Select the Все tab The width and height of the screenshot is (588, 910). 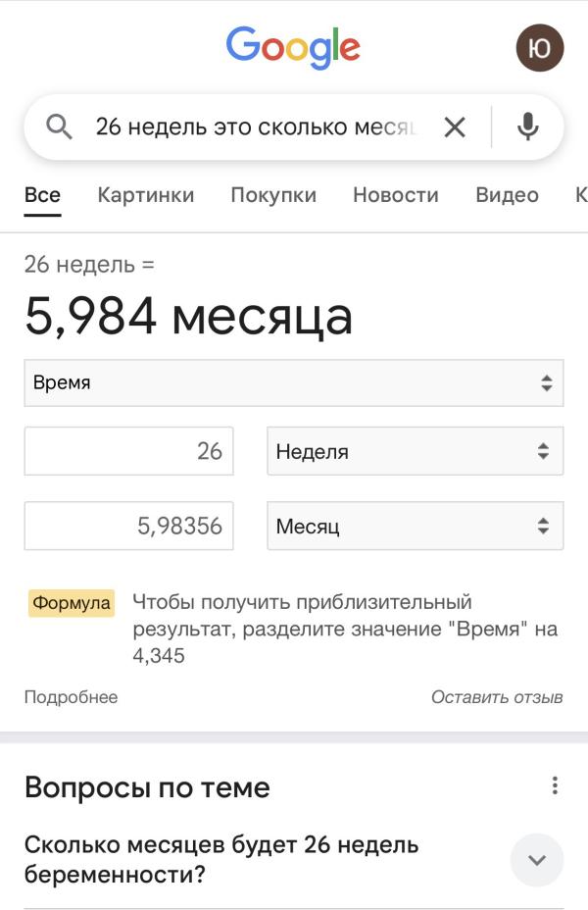coord(42,195)
